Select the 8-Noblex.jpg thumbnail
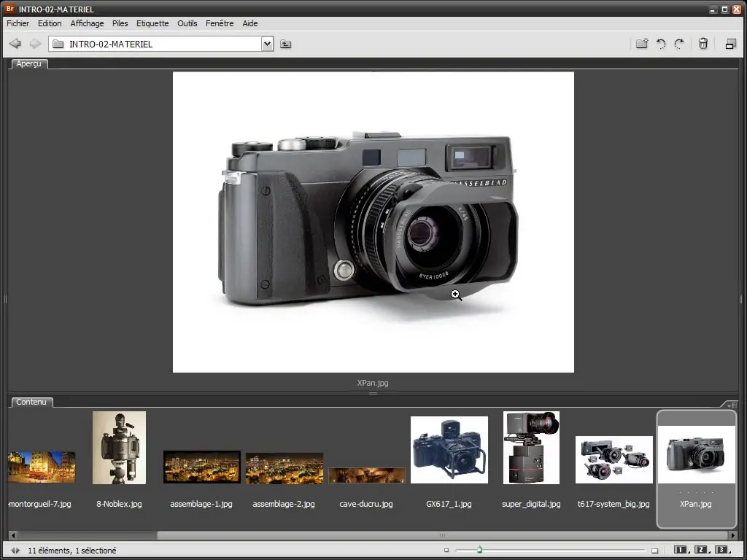This screenshot has height=560, width=747. pyautogui.click(x=119, y=448)
